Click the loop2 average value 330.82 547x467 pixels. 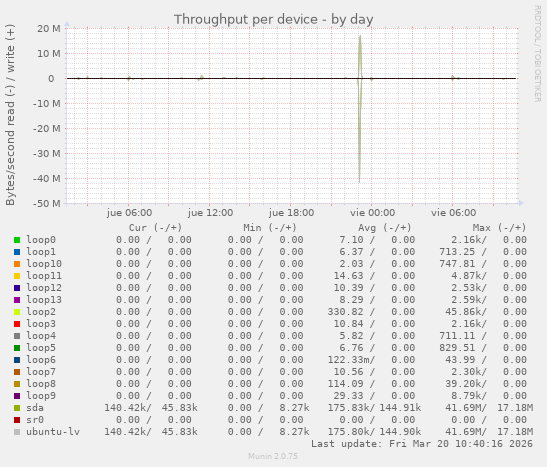pyautogui.click(x=345, y=312)
